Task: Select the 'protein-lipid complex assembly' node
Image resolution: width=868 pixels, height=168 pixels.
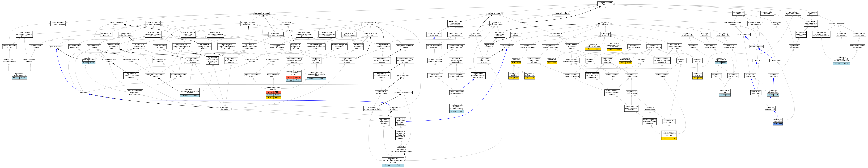Action: coord(435,75)
